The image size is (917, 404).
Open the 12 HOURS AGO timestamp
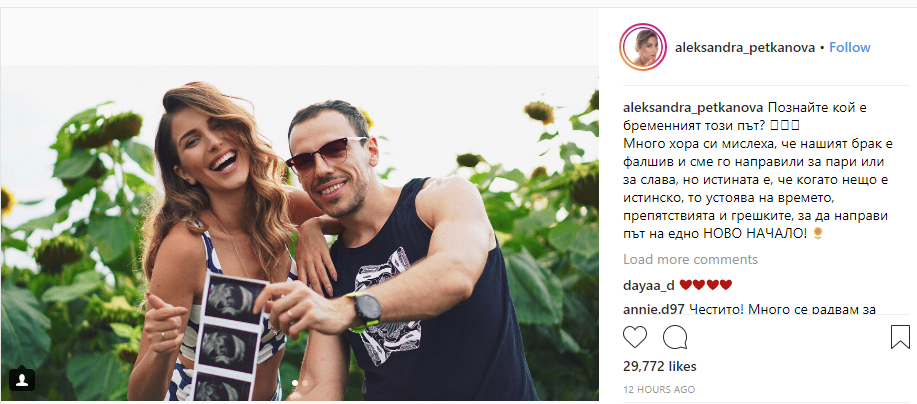tap(659, 389)
